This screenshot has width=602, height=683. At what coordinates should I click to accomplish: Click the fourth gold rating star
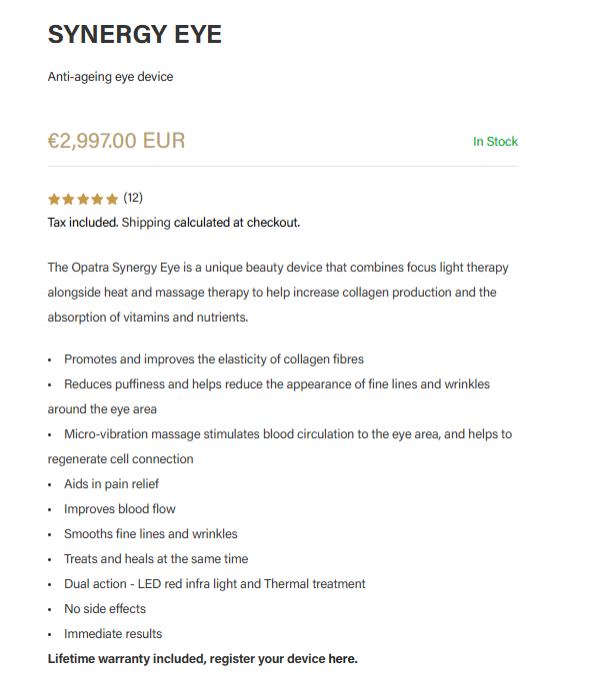click(98, 199)
